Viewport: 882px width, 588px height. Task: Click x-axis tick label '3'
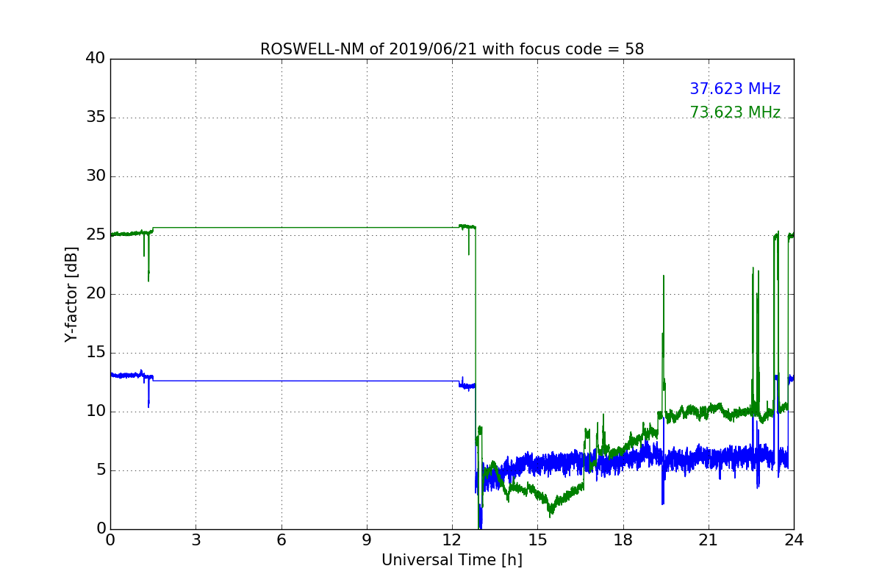(x=196, y=540)
